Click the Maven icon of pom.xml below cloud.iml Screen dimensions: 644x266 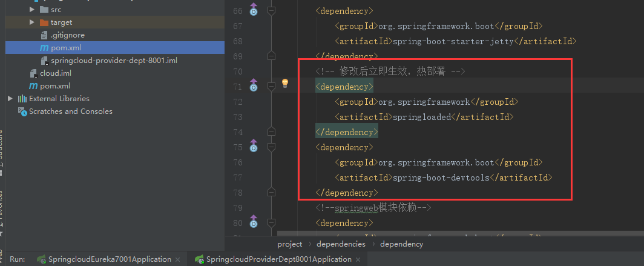pyautogui.click(x=33, y=86)
